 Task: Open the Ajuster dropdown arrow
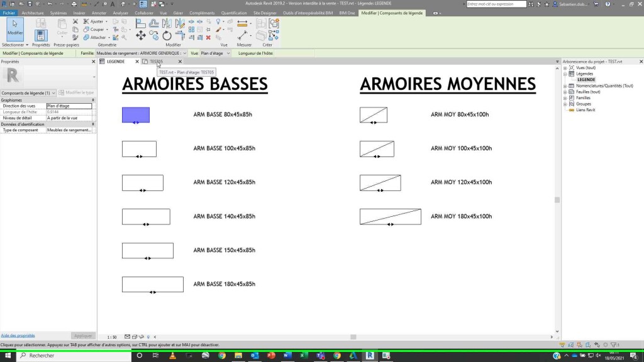(x=106, y=21)
